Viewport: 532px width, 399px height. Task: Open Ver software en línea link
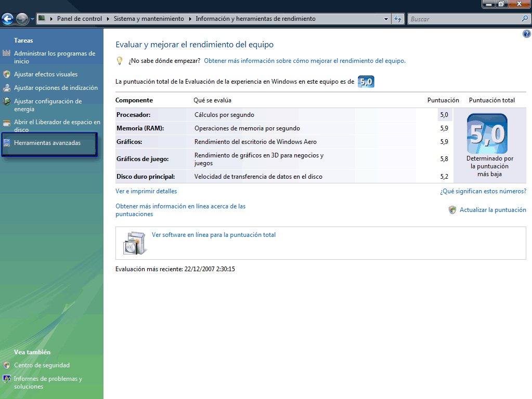coord(213,235)
